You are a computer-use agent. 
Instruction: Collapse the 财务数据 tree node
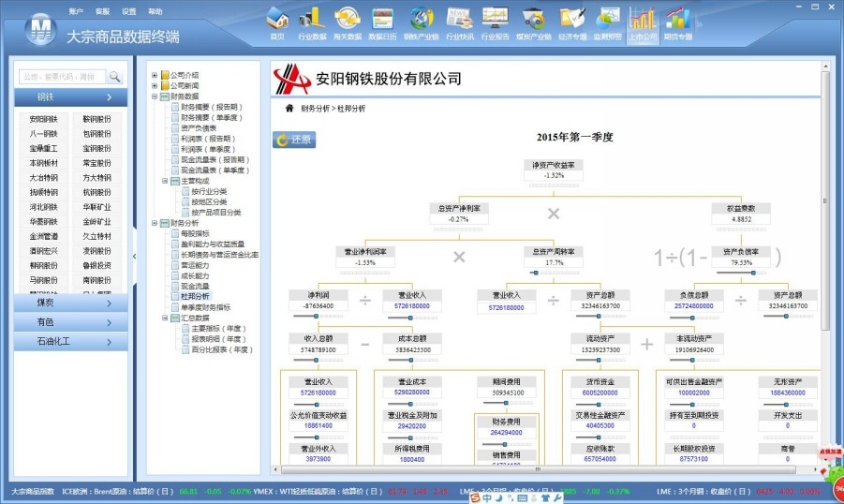155,96
